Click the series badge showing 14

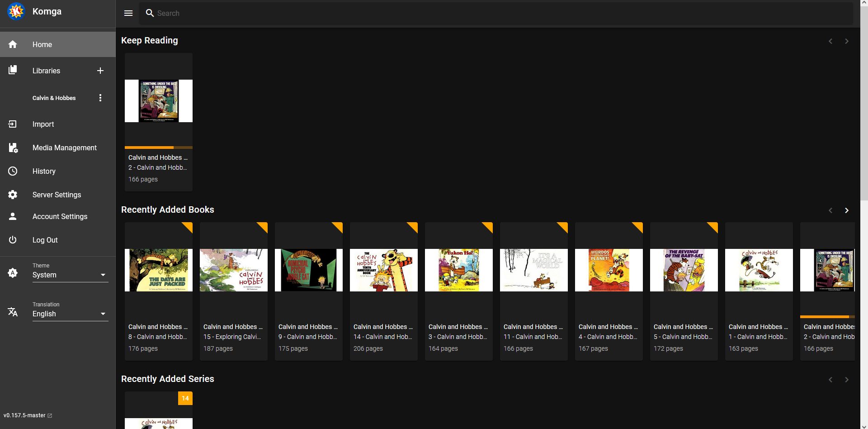(x=185, y=398)
